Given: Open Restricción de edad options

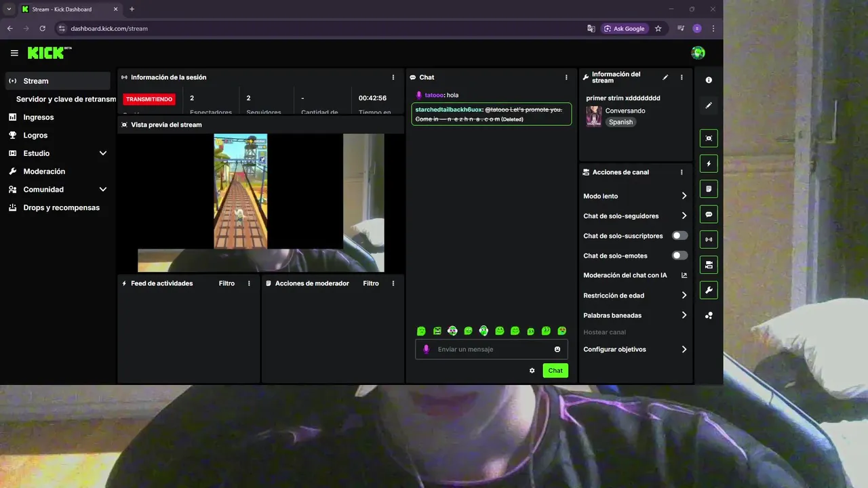Looking at the screenshot, I should click(635, 296).
